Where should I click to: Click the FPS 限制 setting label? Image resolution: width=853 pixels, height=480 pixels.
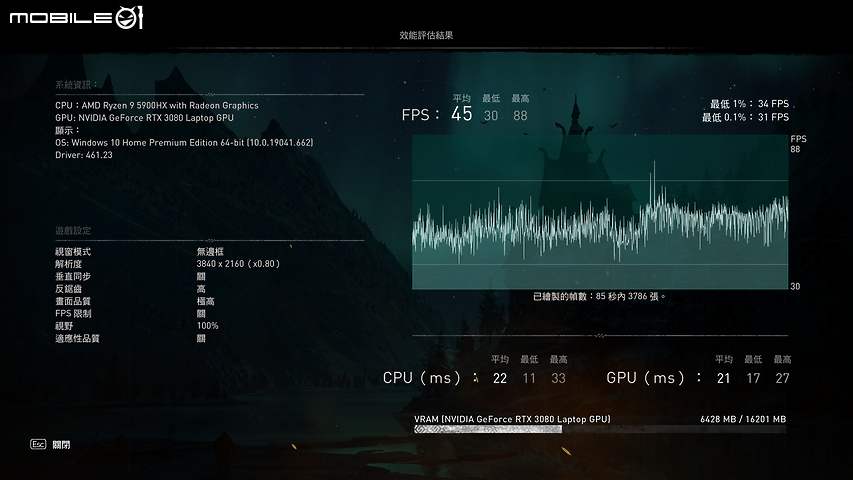point(73,313)
